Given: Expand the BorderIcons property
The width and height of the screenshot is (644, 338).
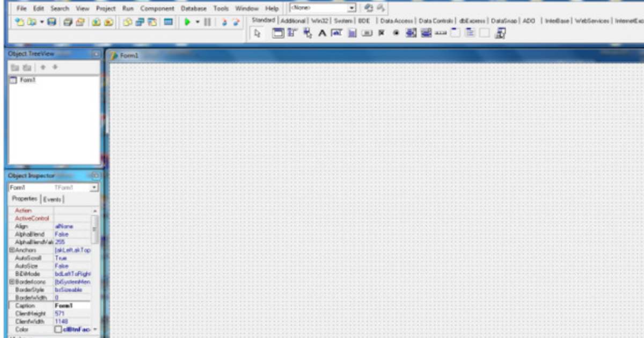Looking at the screenshot, I should click(11, 282).
